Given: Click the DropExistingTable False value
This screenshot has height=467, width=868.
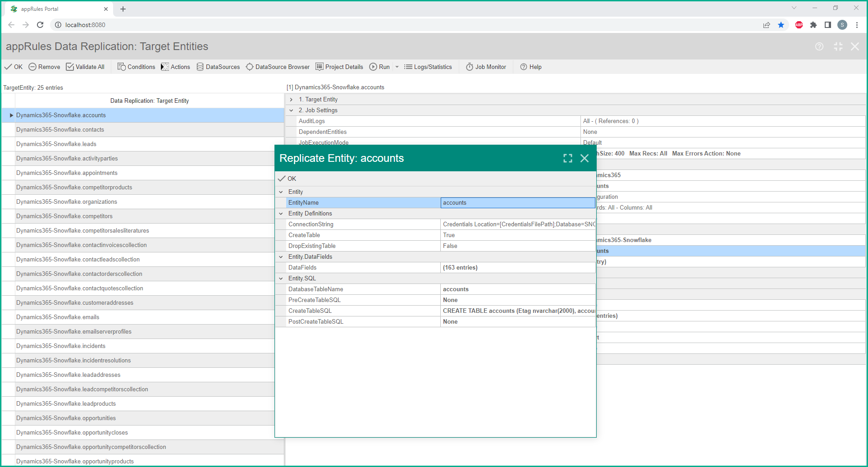Looking at the screenshot, I should coord(518,246).
